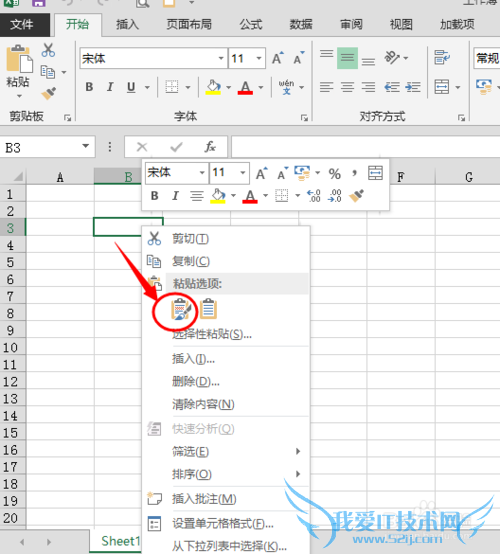Expand the 排序 submenu arrow
The image size is (500, 554).
298,474
